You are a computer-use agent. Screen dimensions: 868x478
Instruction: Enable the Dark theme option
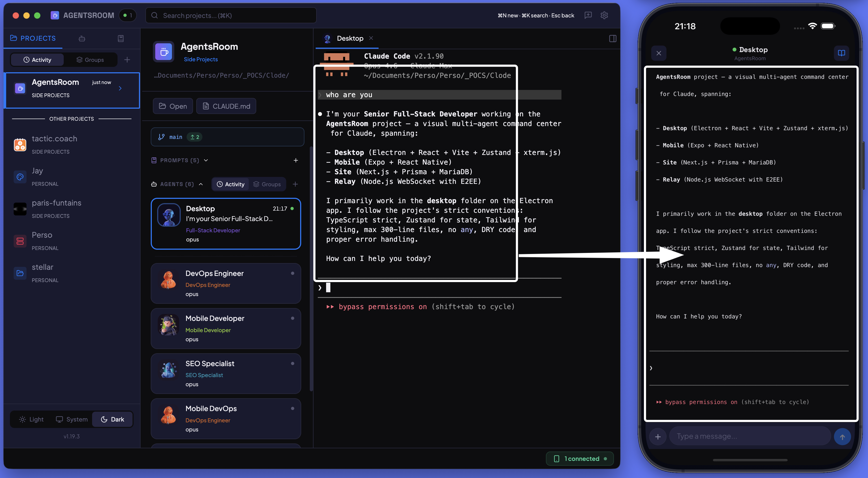click(112, 419)
